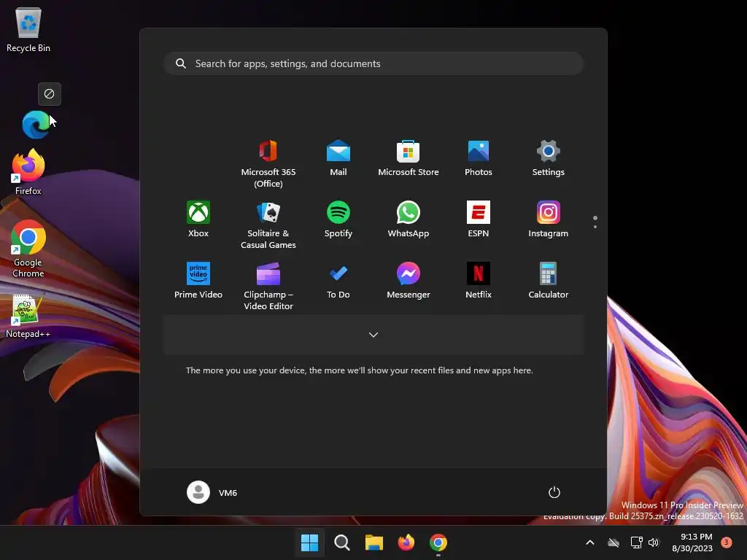Open the Calculator app
The height and width of the screenshot is (560, 747).
(x=549, y=281)
